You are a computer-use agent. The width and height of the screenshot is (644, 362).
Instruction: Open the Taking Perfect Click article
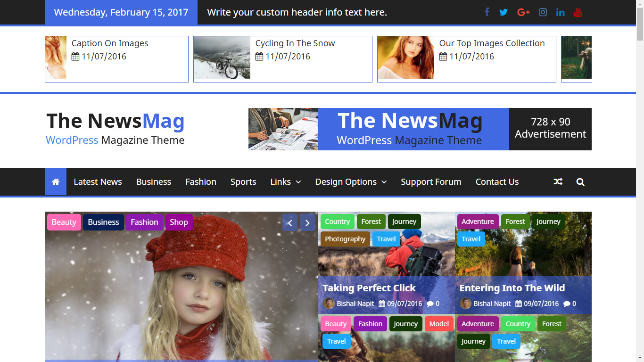[369, 288]
